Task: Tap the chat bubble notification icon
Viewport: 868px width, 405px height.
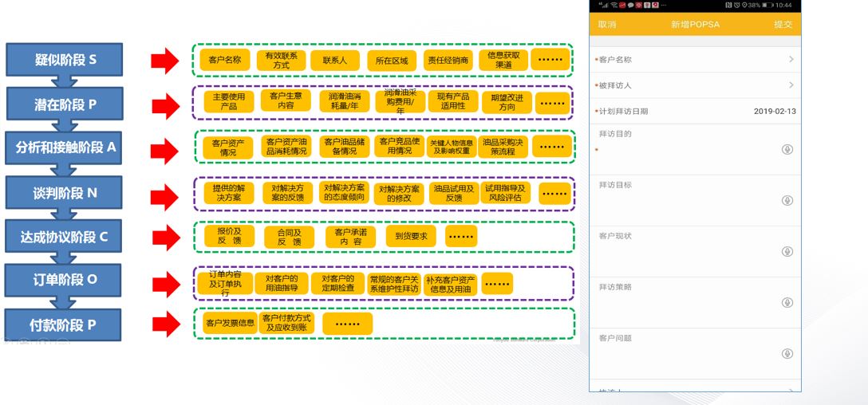Action: (630, 5)
